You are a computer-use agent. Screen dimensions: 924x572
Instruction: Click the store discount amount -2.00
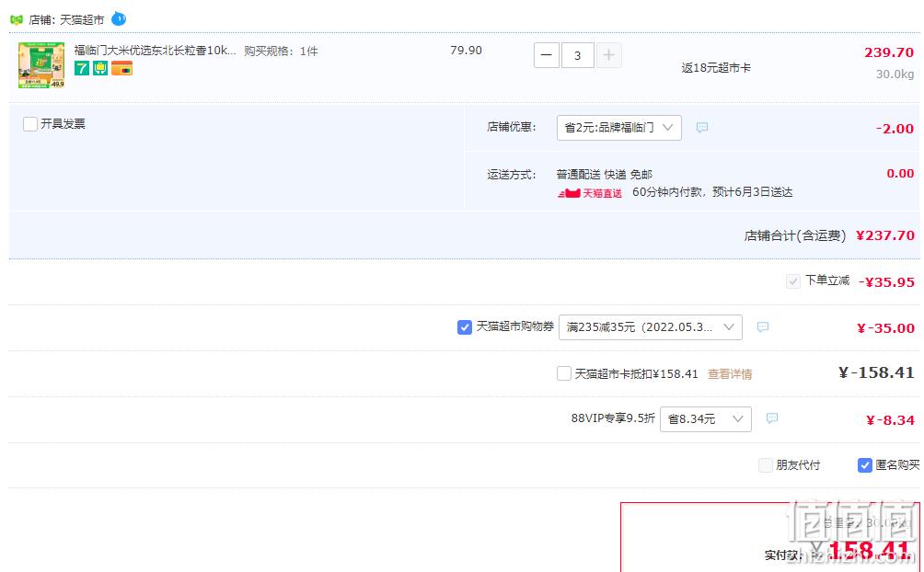click(895, 129)
